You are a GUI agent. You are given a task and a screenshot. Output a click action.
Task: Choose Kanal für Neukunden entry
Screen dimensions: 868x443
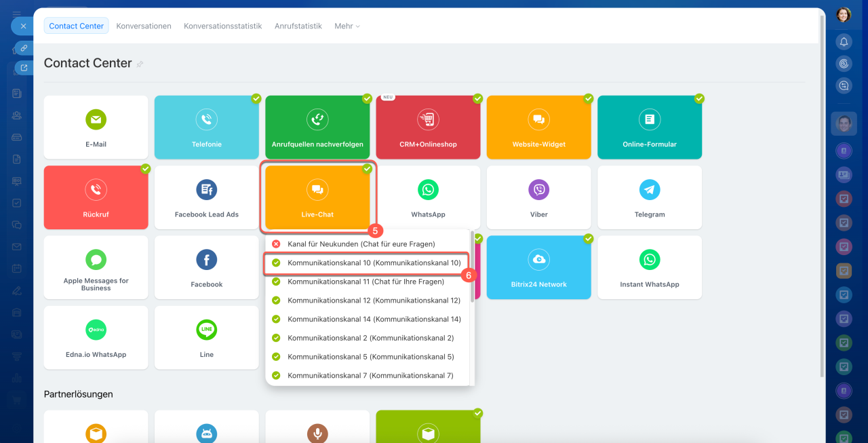[x=361, y=244]
